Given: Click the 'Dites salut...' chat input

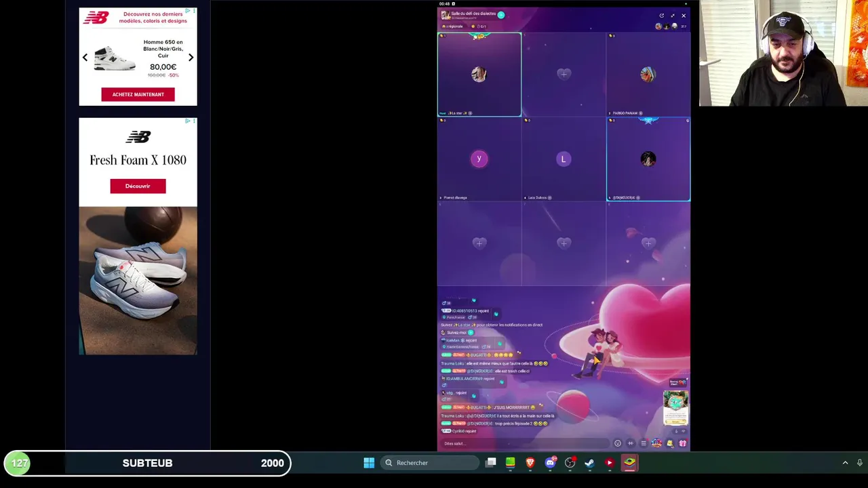Looking at the screenshot, I should pyautogui.click(x=525, y=443).
